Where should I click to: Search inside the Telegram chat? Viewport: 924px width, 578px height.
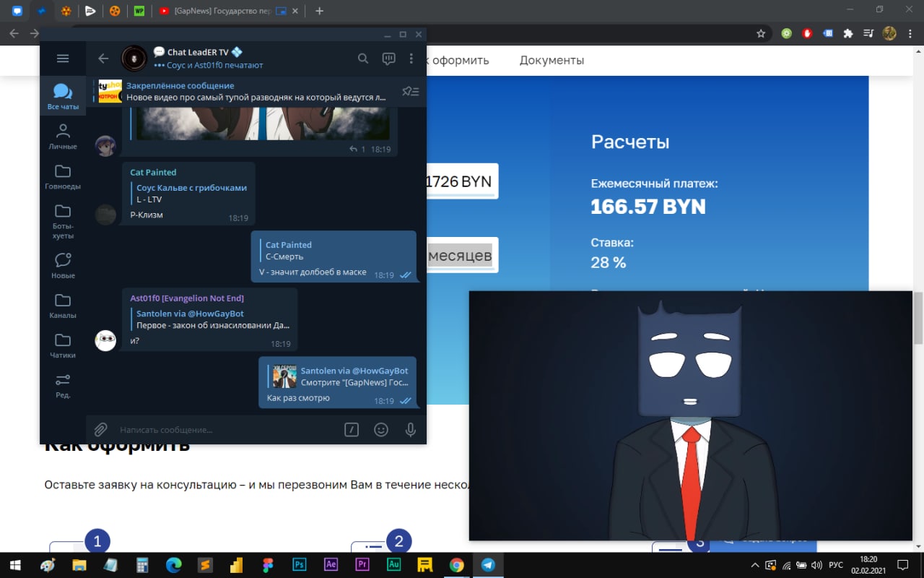(364, 59)
